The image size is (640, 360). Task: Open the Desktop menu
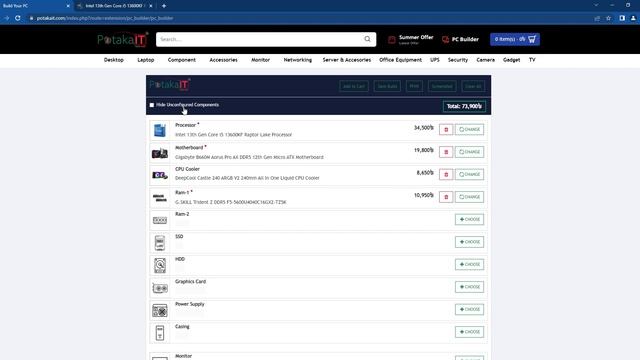pyautogui.click(x=113, y=60)
